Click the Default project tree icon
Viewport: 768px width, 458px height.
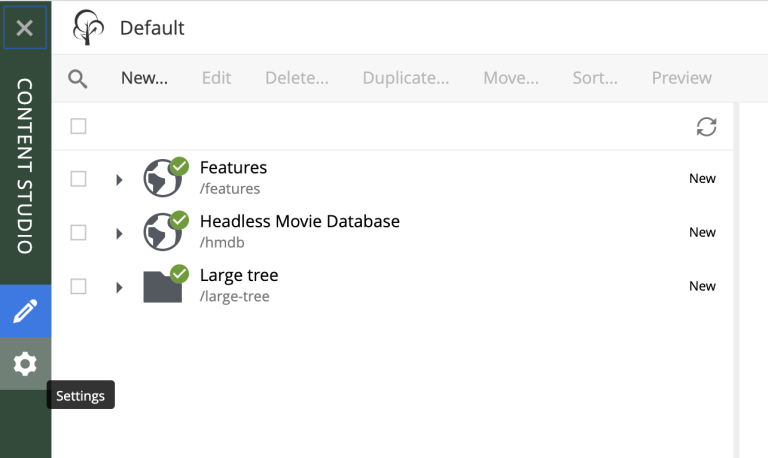point(88,28)
